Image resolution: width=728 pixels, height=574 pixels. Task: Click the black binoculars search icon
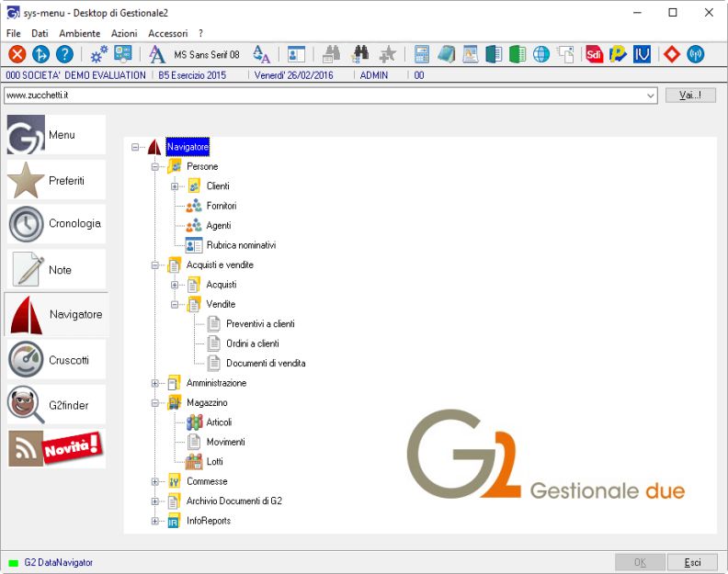pos(360,55)
